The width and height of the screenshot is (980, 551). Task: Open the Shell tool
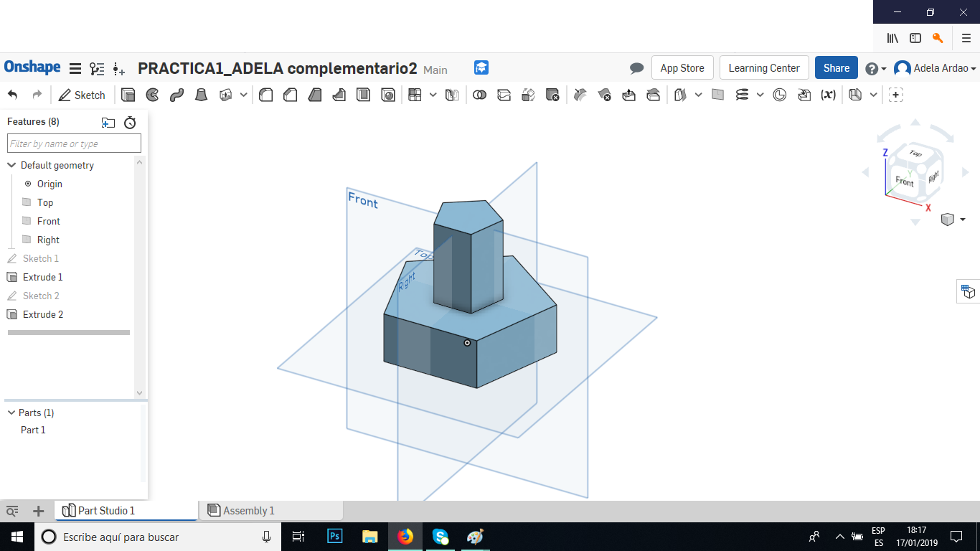(364, 95)
